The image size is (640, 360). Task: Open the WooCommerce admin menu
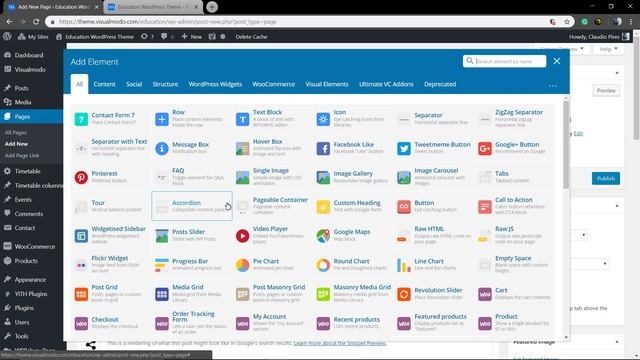[34, 247]
